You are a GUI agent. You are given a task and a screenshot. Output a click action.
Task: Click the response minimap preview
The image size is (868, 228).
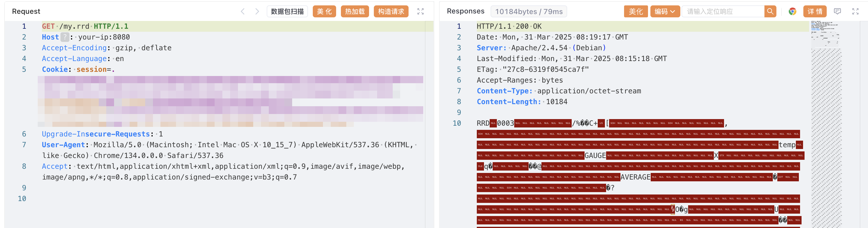click(x=825, y=101)
